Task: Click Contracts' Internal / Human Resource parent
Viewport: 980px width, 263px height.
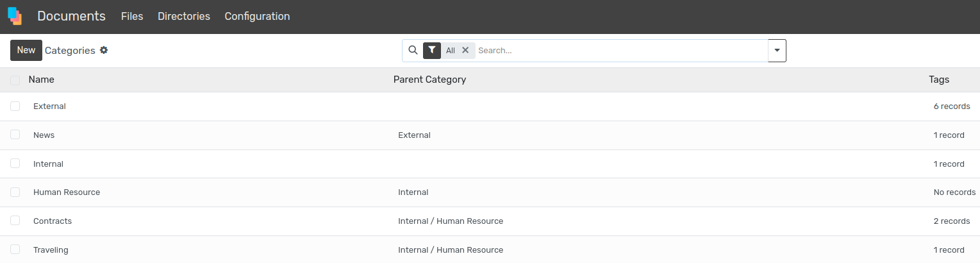Action: pos(451,221)
